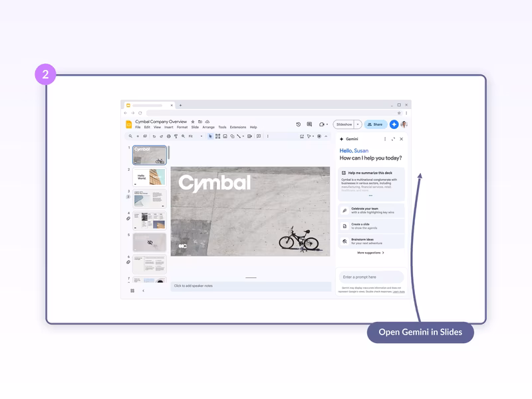Open the Slideshow dropdown arrow
This screenshot has width=532, height=399.
coord(358,124)
